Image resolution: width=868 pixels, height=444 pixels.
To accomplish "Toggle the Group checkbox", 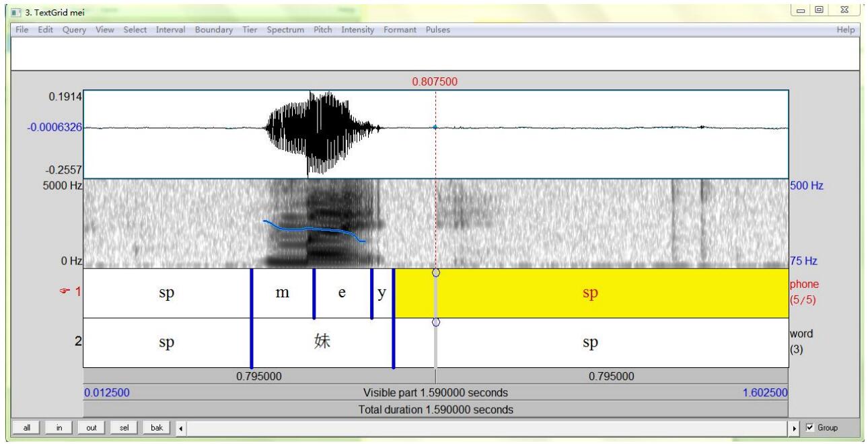I will coord(809,427).
